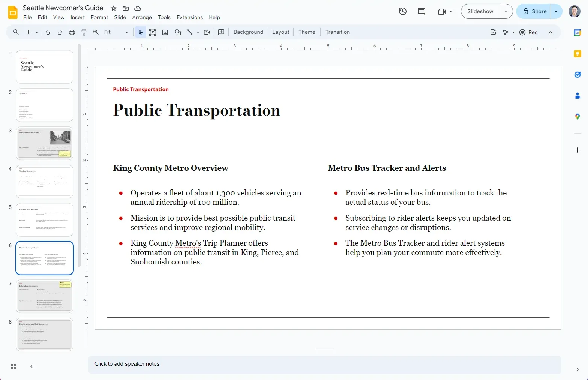588x380 pixels.
Task: Open the image generation toolbar icon
Action: 493,32
